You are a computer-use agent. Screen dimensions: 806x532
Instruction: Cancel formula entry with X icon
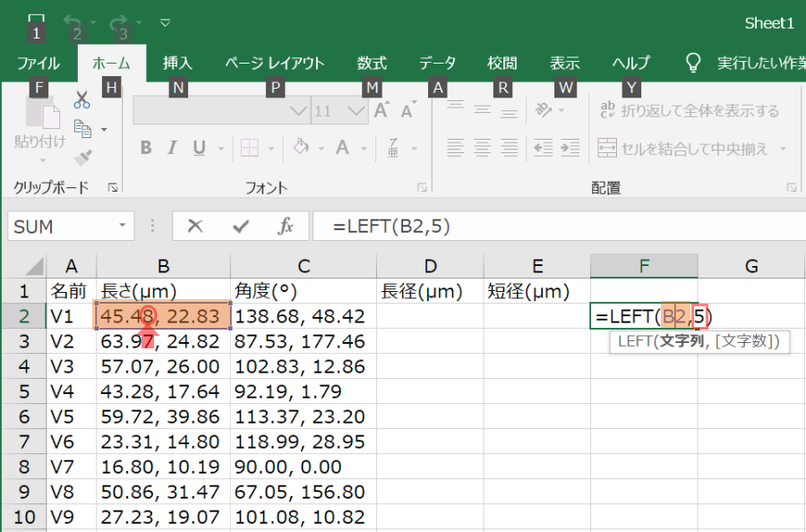(195, 226)
